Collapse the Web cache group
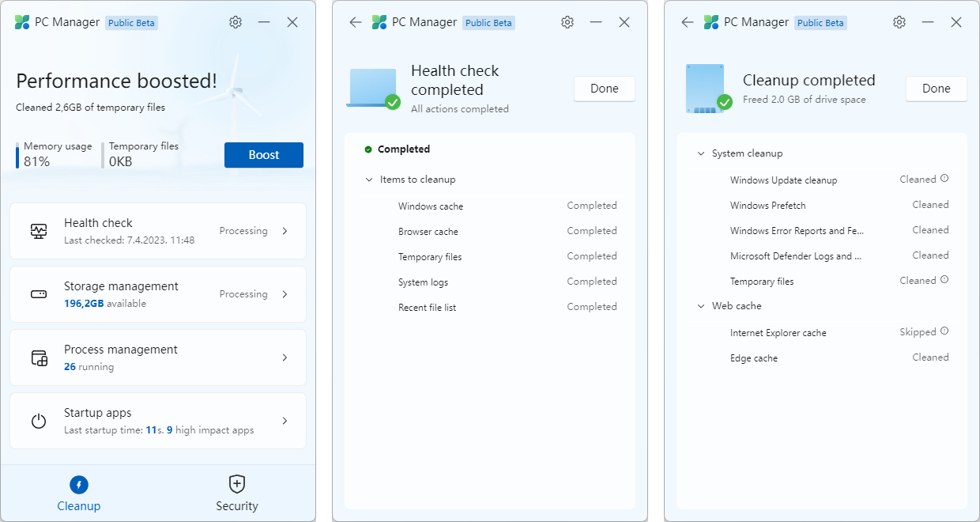This screenshot has height=522, width=980. click(701, 306)
